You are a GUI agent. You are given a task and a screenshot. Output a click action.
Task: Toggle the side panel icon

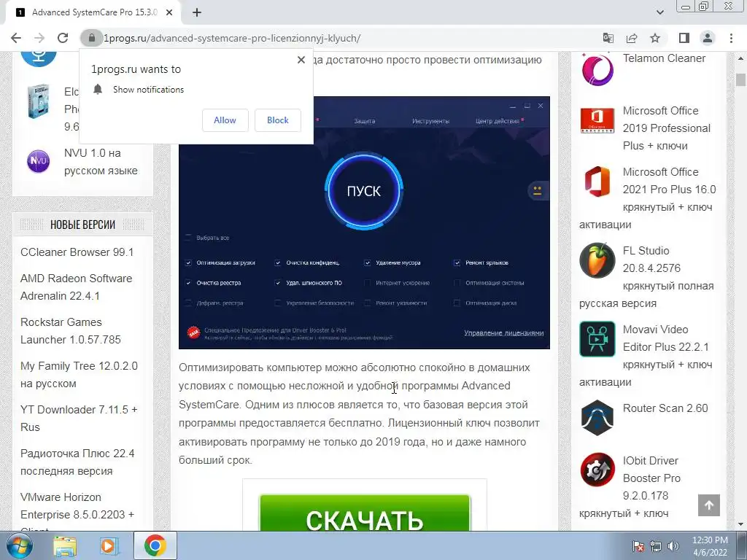click(684, 38)
